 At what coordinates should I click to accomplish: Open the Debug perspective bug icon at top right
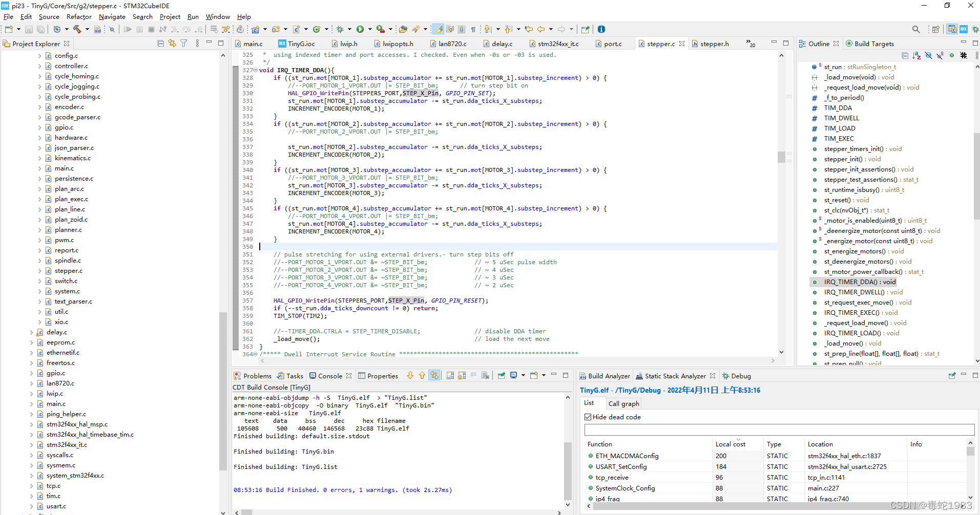point(975,29)
